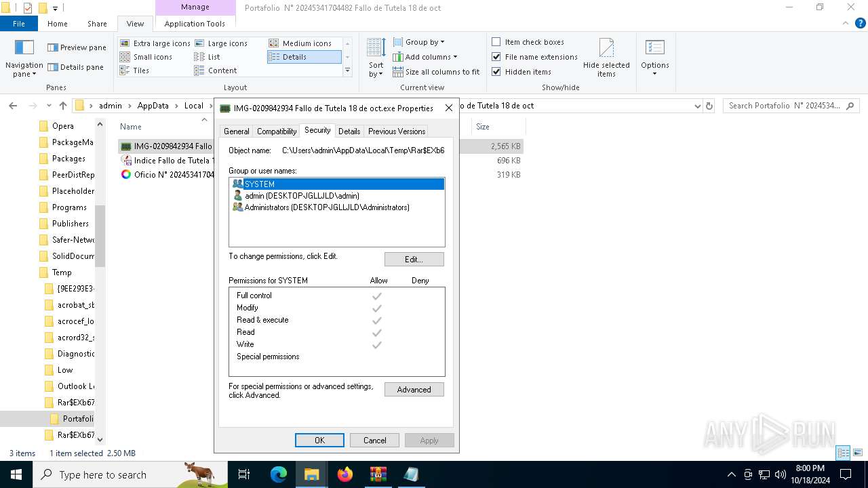Click Edit to change permissions
Image resolution: width=868 pixels, height=488 pixels.
click(x=414, y=259)
